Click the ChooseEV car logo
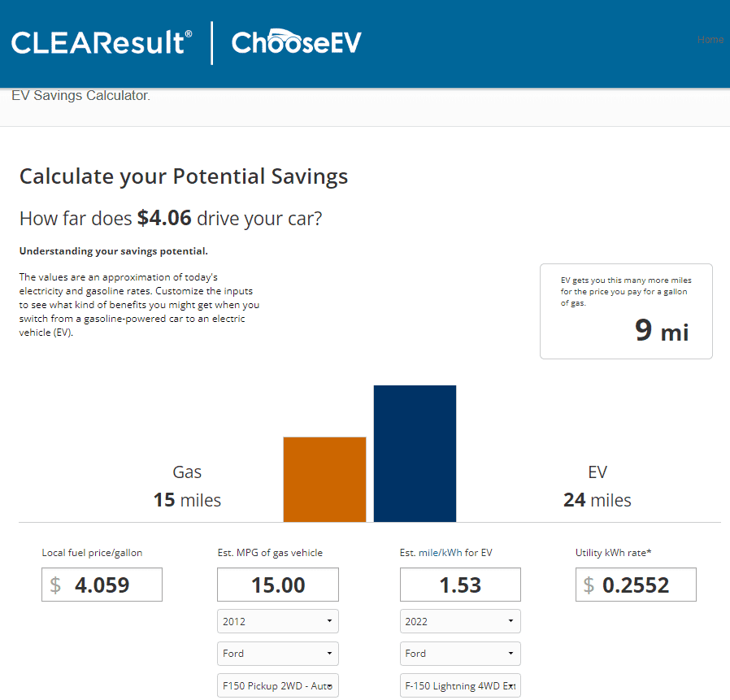Viewport: 730px width, 700px height. (296, 42)
